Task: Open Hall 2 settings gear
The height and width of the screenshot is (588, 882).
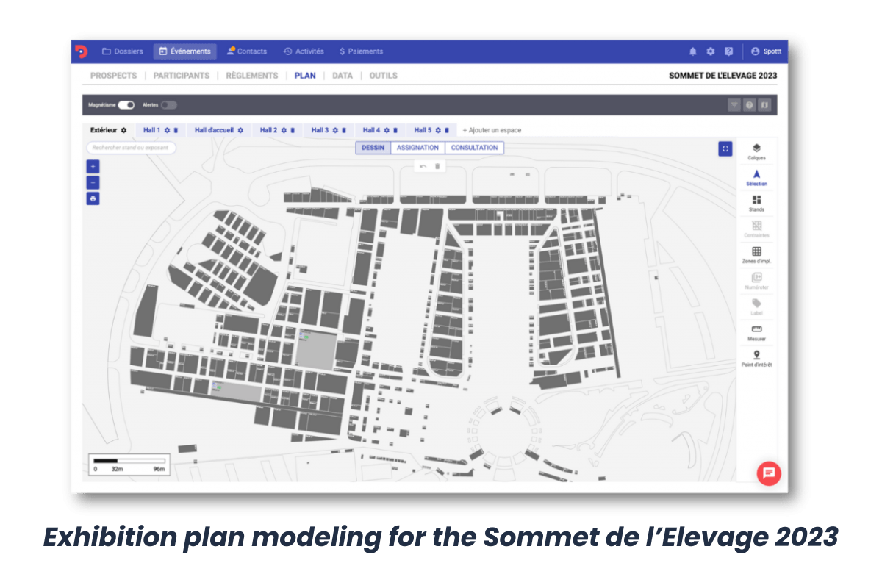Action: point(284,130)
